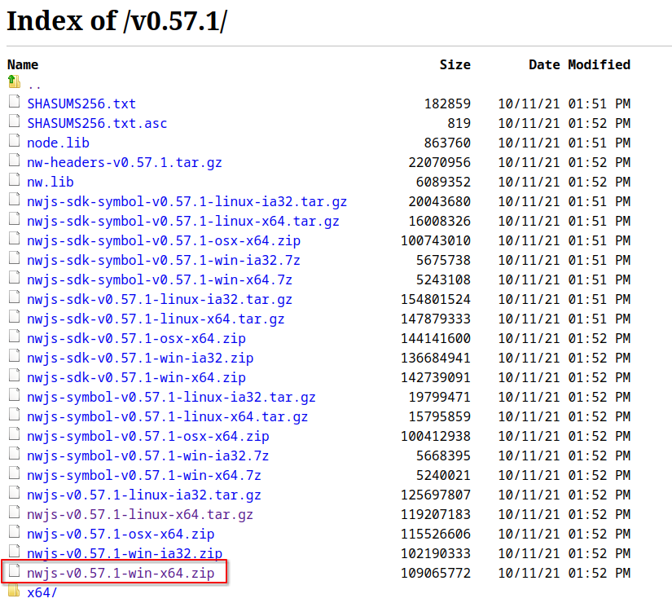Download nwjs-sdk-v0.57.1-linux-x64.tar.gz
This screenshot has height=616, width=672.
pos(156,319)
